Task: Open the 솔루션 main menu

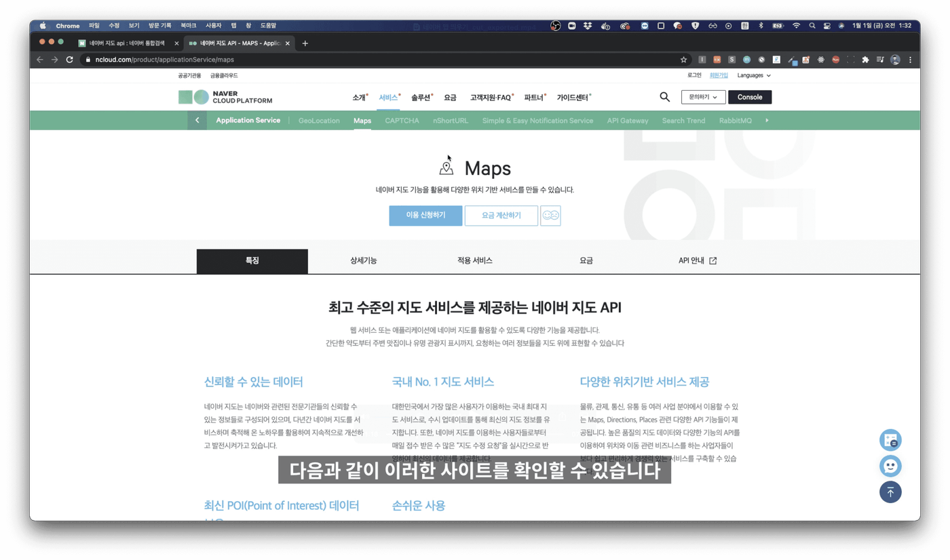Action: pyautogui.click(x=421, y=98)
